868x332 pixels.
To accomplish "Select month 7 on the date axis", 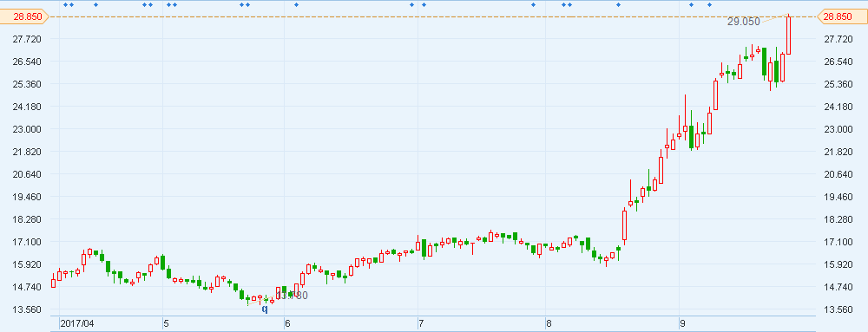I will click(421, 323).
